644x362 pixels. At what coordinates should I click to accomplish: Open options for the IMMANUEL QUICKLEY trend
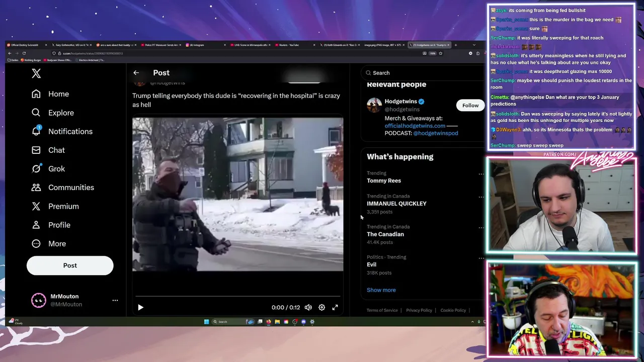pos(481,197)
